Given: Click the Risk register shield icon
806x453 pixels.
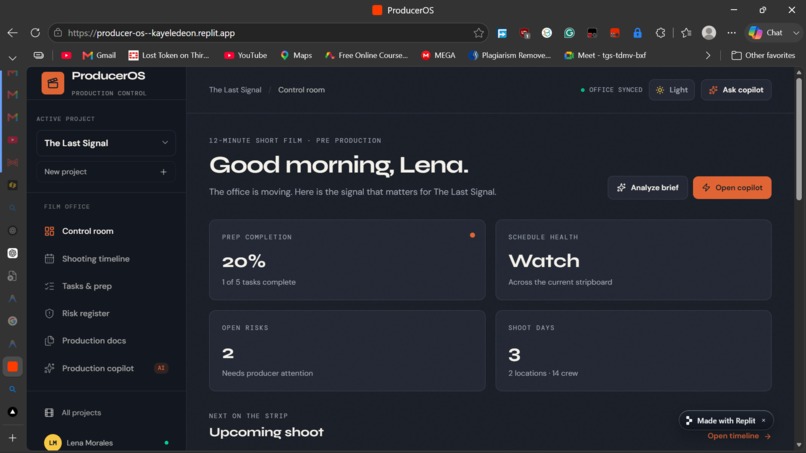Looking at the screenshot, I should [49, 313].
